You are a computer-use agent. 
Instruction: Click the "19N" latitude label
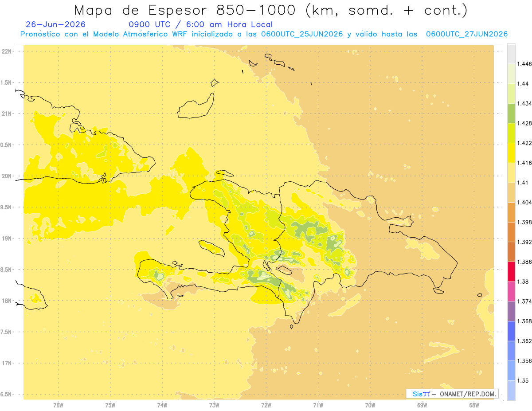coord(8,239)
